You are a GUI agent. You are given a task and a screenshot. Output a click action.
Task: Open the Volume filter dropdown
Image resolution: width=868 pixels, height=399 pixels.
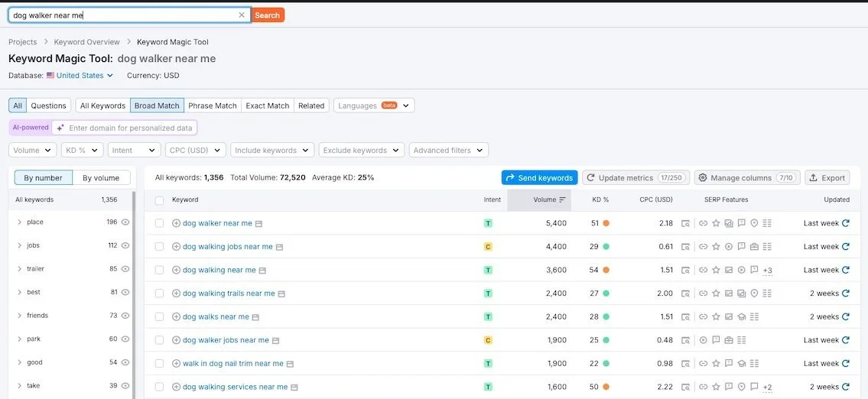(x=33, y=150)
